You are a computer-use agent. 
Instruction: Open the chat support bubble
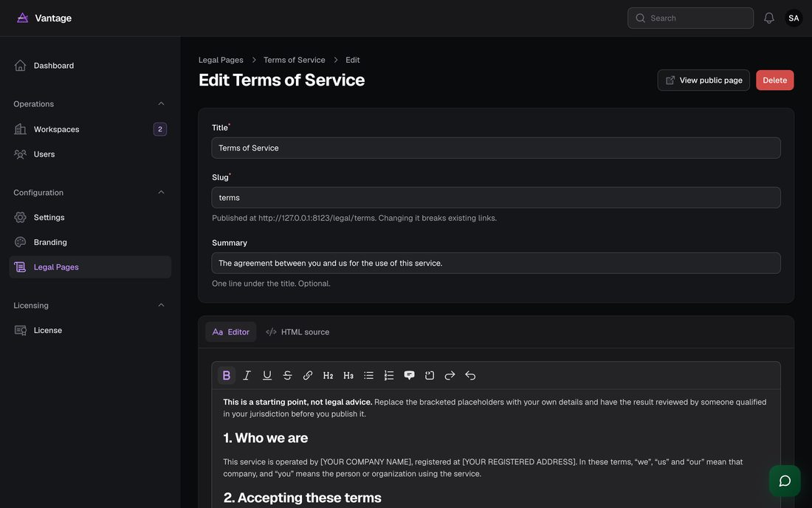pyautogui.click(x=785, y=481)
